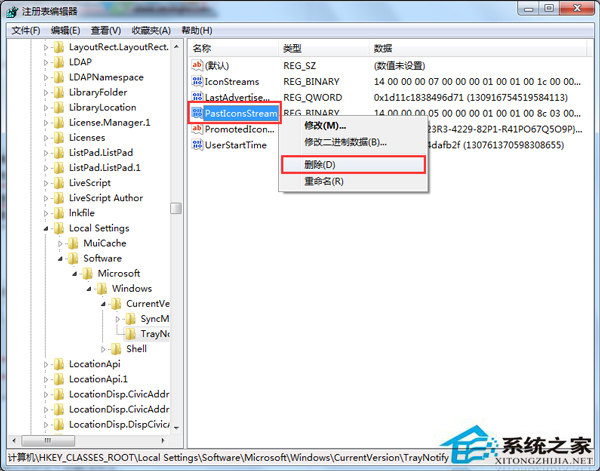Click the MuiCache folder icon
The image size is (600, 471).
[x=73, y=243]
